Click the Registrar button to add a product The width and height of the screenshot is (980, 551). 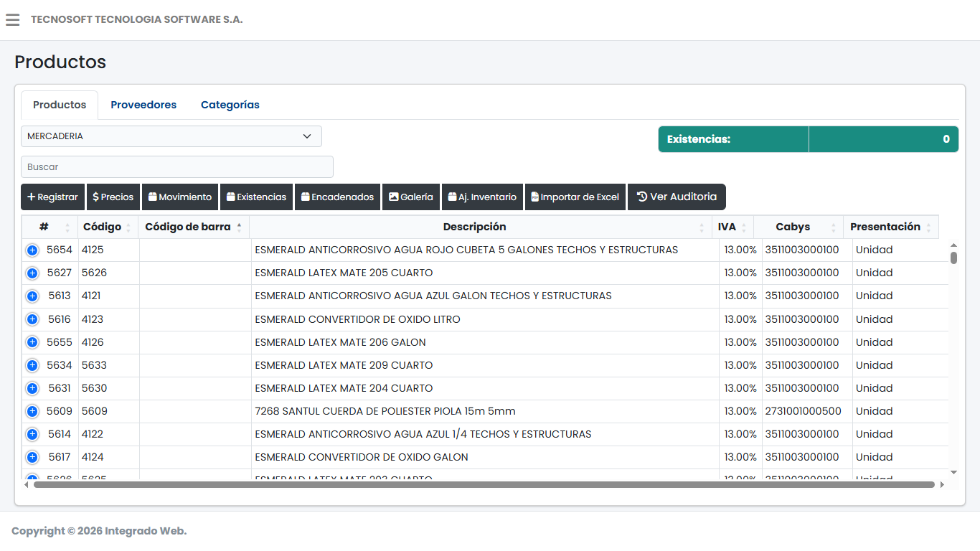coord(52,197)
